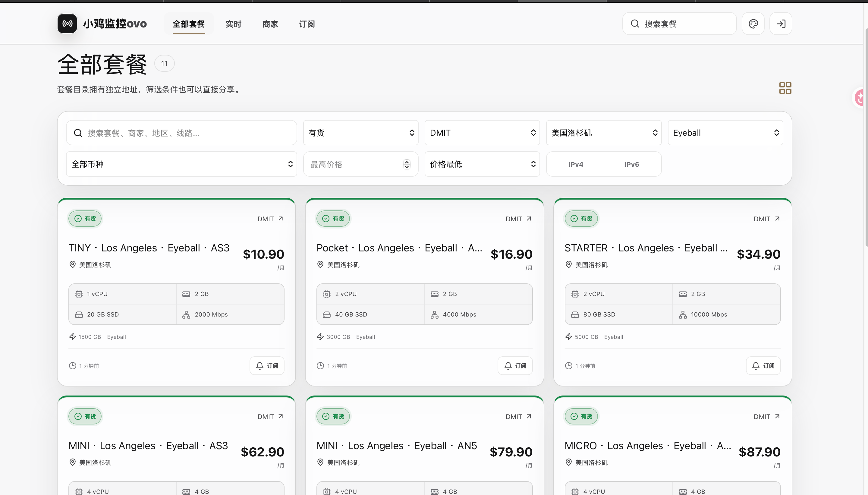This screenshot has width=868, height=495.
Task: Click the 有货 badge on MICRO card
Action: click(x=581, y=416)
